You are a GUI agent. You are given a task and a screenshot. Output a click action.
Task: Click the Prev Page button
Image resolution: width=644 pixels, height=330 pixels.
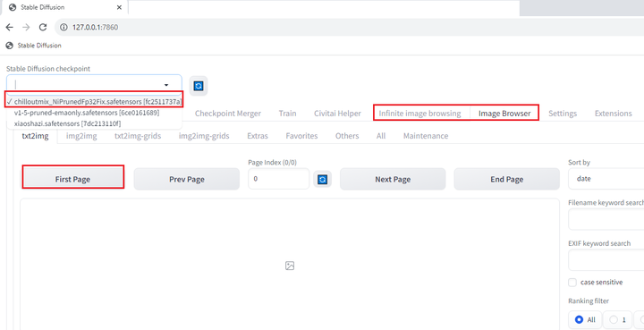[187, 179]
